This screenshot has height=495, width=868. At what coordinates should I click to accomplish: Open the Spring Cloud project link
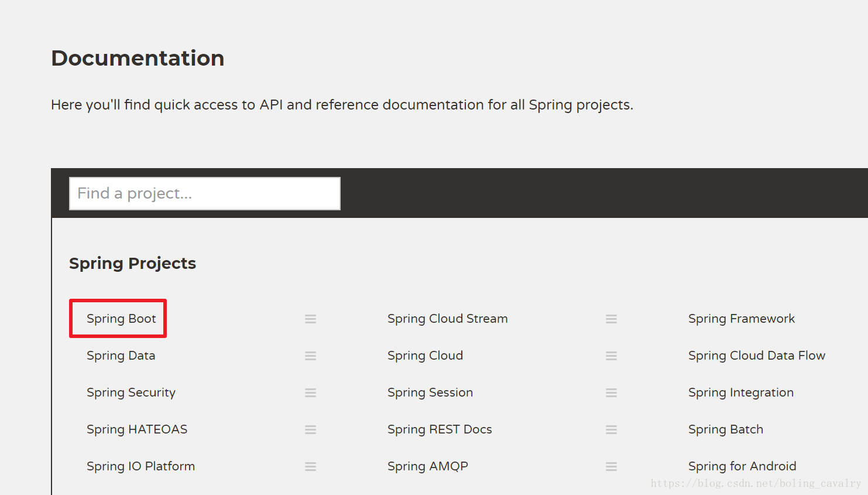(425, 356)
